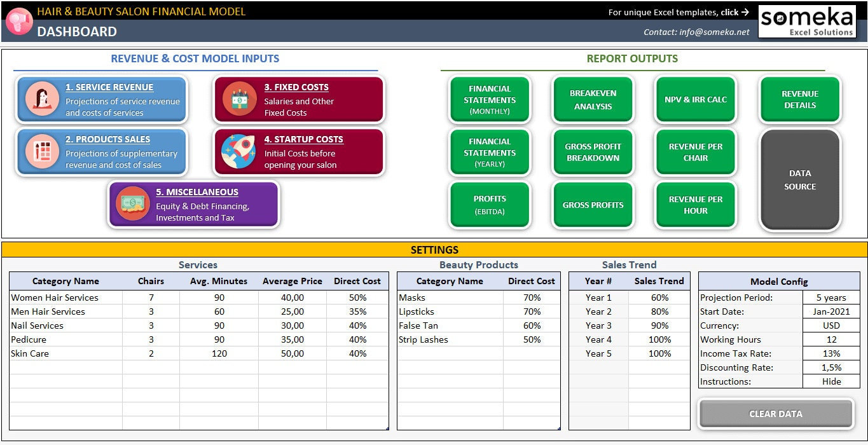Change the Instructions setting from Hide

[x=831, y=381]
